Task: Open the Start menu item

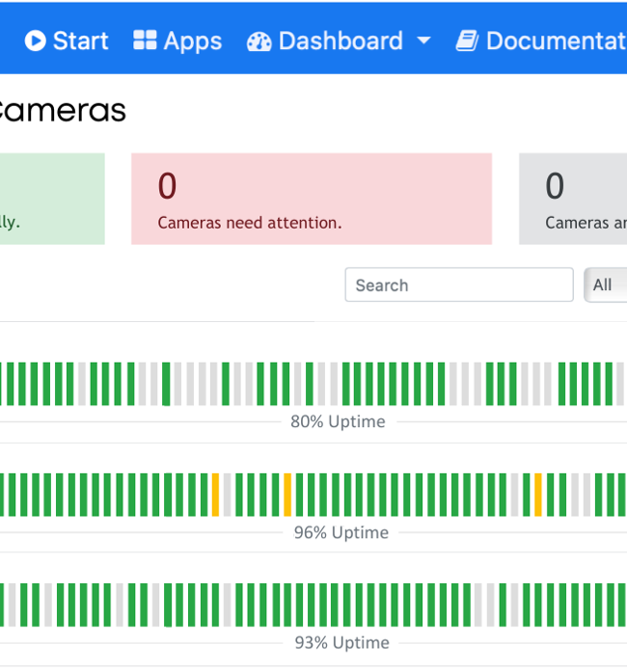Action: point(67,40)
